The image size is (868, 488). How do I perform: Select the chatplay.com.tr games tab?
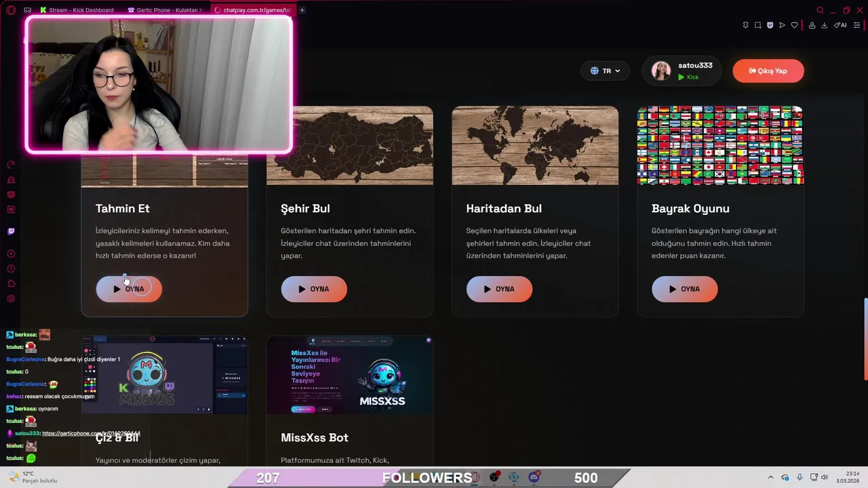[x=252, y=10]
